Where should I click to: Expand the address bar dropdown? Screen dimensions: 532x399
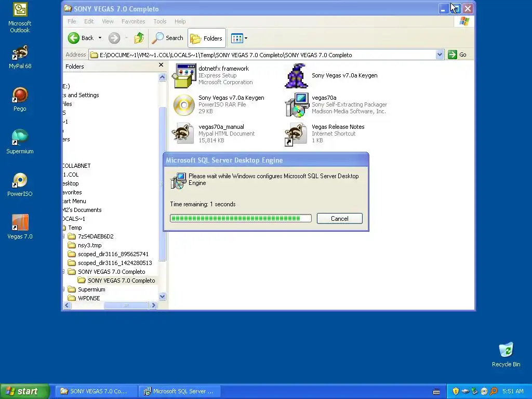point(440,55)
